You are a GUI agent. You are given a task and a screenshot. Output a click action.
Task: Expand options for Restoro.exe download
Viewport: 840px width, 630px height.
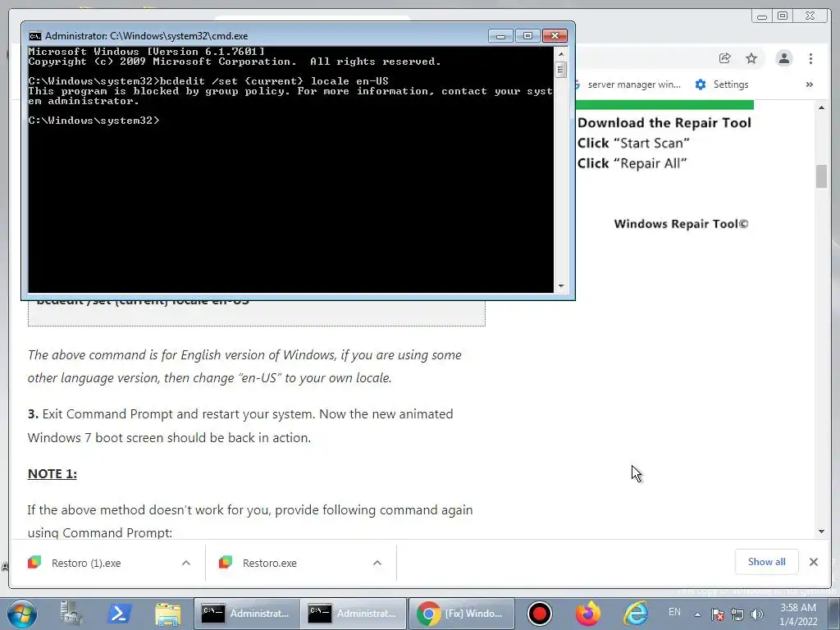[x=377, y=563]
